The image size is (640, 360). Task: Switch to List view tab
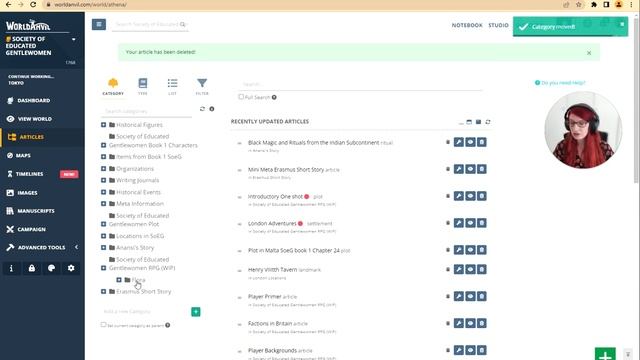pos(172,87)
